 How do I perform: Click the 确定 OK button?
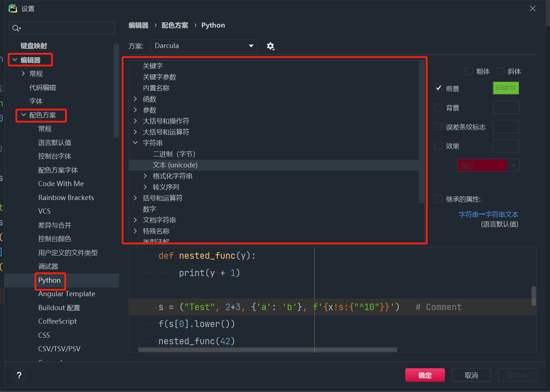425,375
